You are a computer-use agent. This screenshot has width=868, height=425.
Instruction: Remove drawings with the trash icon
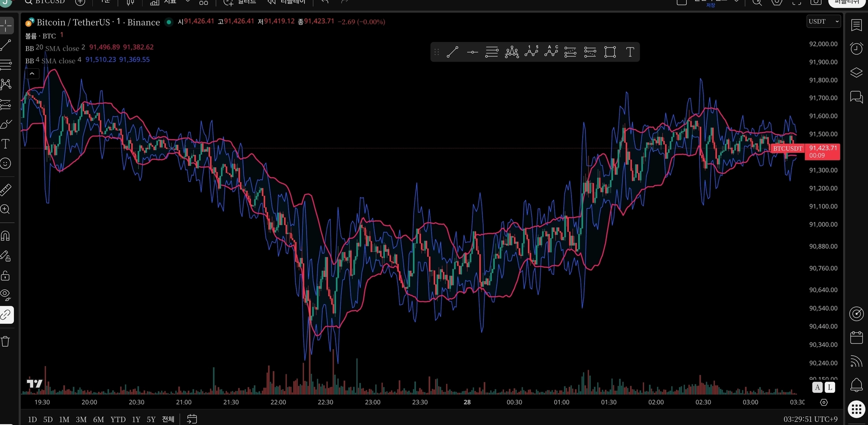[x=6, y=341]
